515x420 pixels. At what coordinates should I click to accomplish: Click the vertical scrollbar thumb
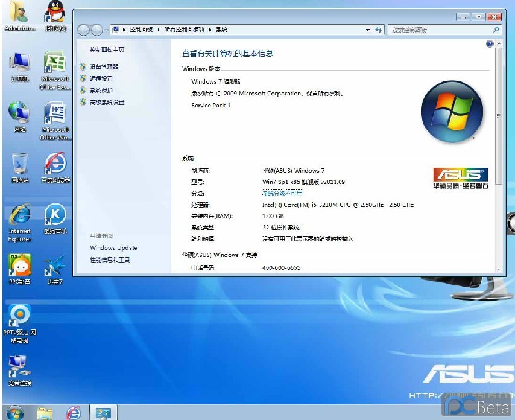coord(499,116)
